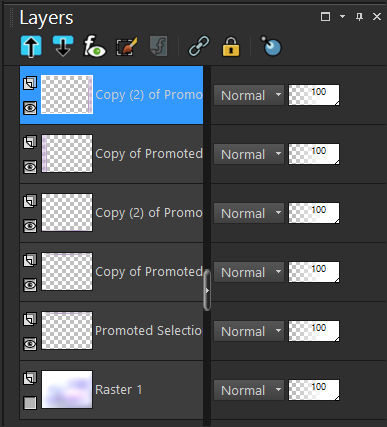The image size is (387, 427).
Task: Select the second Copy of Promoted layer
Action: point(149,272)
